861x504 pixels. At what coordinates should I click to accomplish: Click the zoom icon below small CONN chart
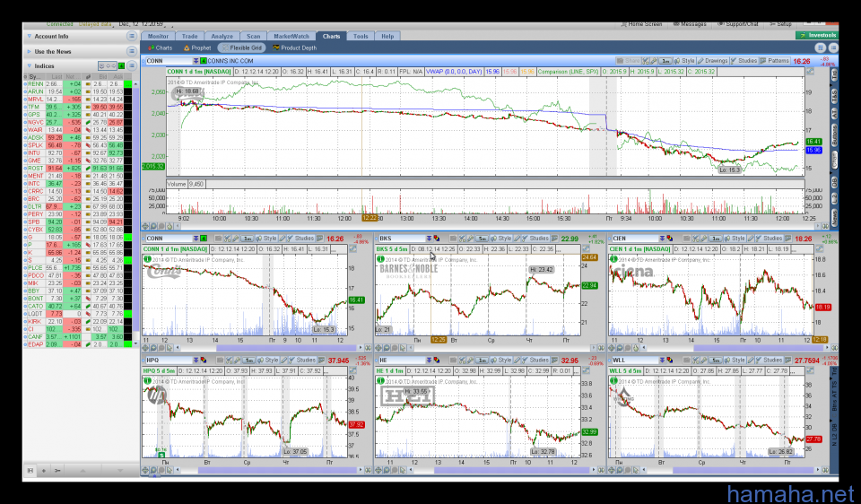(153, 348)
